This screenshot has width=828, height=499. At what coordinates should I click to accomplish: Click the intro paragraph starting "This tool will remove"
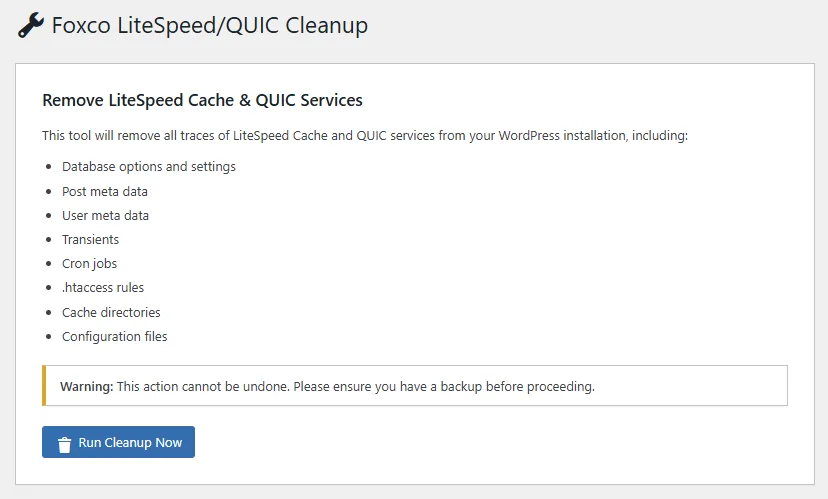tap(365, 135)
